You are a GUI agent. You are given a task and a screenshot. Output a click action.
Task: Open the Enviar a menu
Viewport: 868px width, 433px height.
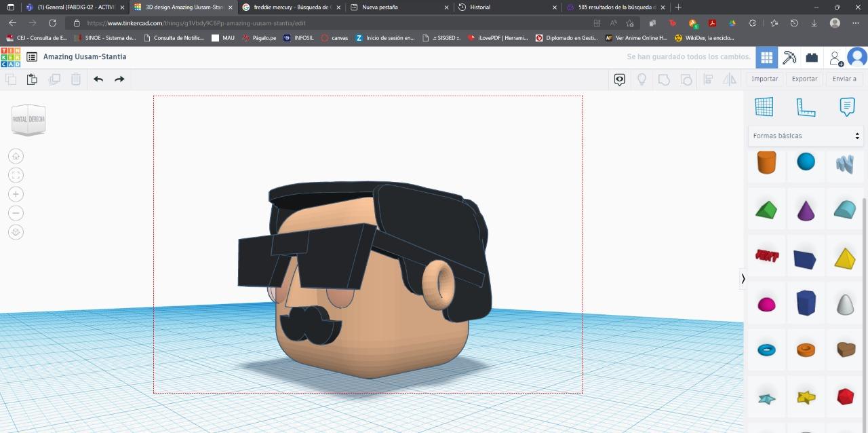[844, 79]
